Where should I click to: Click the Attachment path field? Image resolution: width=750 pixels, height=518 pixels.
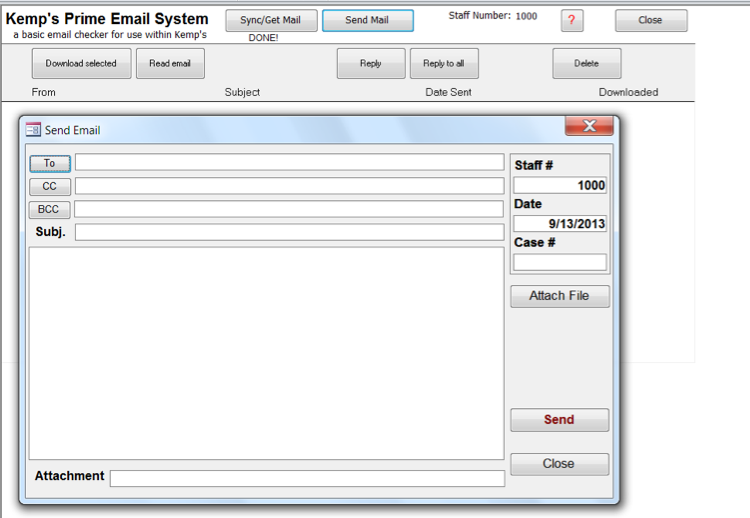click(x=307, y=478)
